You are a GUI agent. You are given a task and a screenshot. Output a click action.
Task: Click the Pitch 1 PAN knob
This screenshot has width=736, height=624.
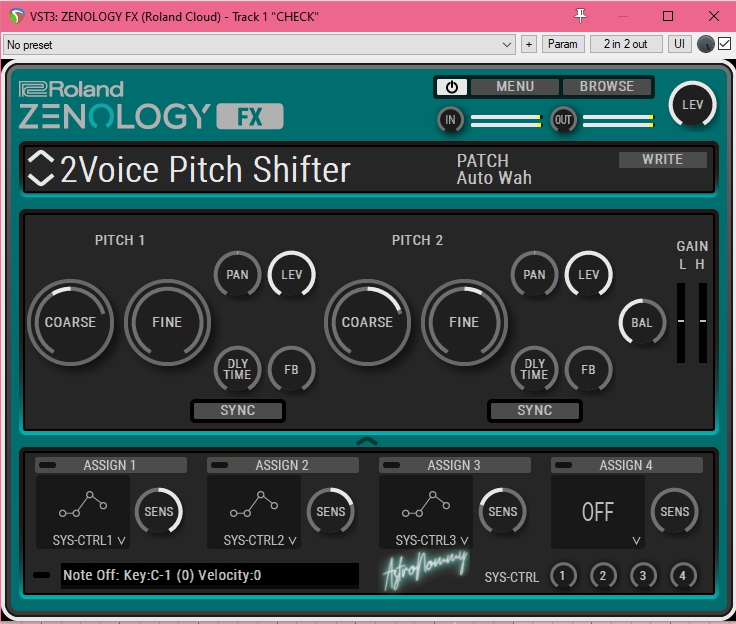point(237,275)
